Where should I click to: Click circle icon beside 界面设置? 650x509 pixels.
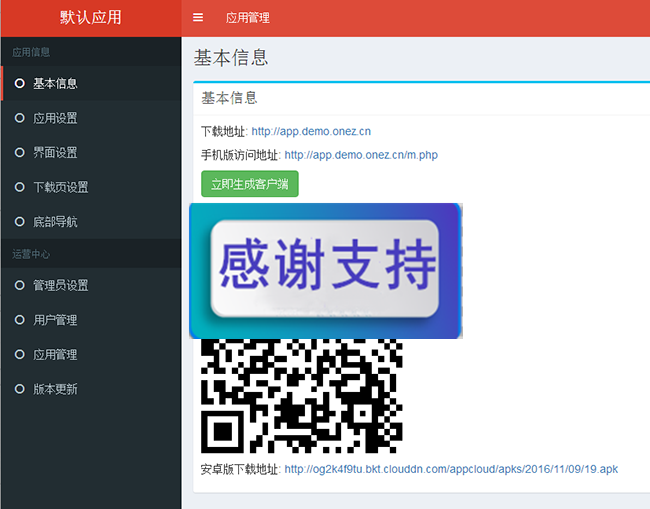click(x=19, y=153)
